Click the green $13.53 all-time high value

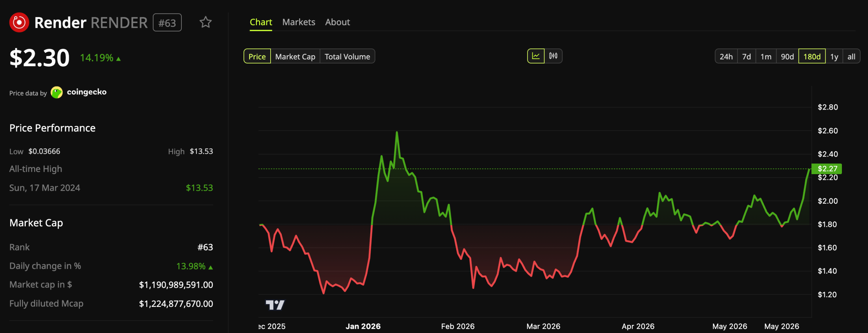(199, 188)
